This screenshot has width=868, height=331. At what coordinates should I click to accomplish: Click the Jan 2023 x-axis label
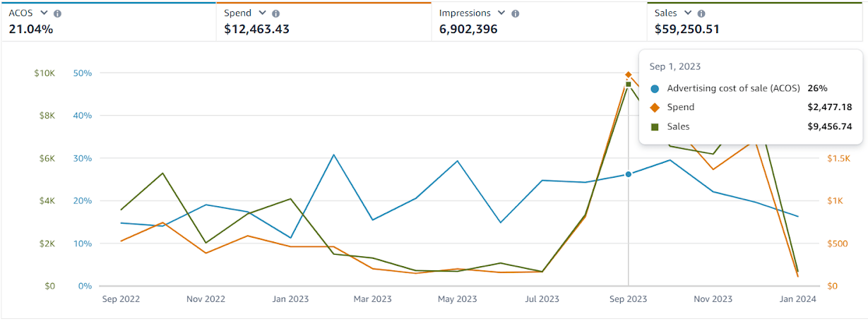pyautogui.click(x=290, y=299)
